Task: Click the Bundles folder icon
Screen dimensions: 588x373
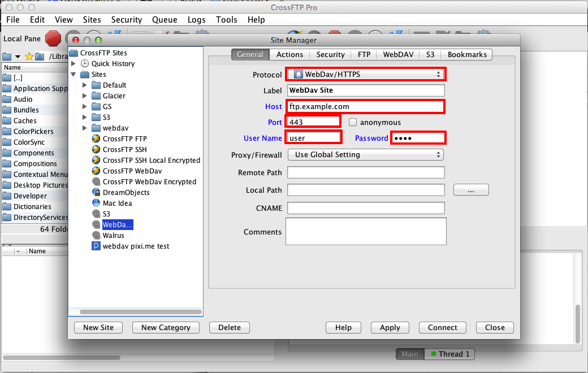Action: click(7, 110)
